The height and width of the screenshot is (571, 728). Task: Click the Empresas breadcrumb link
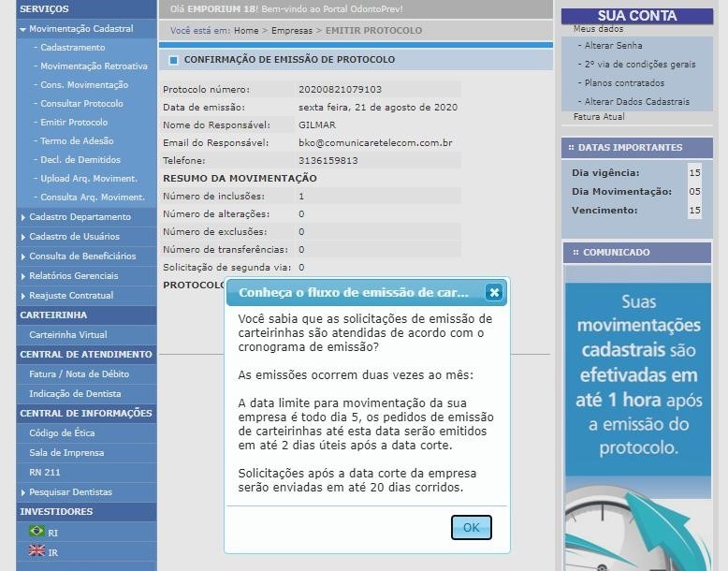292,31
